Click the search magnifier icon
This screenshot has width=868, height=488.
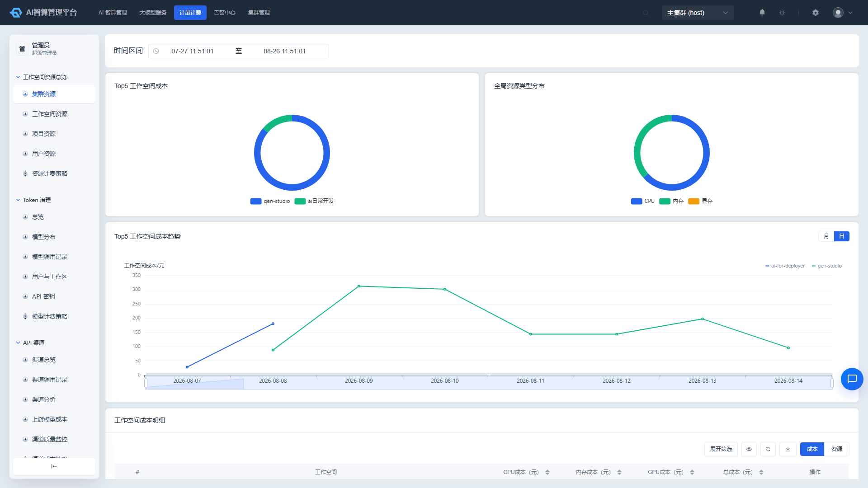tap(646, 13)
